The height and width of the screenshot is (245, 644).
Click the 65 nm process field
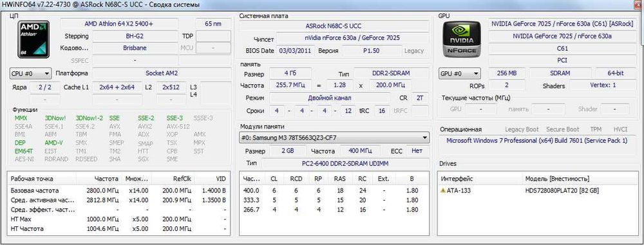[213, 24]
